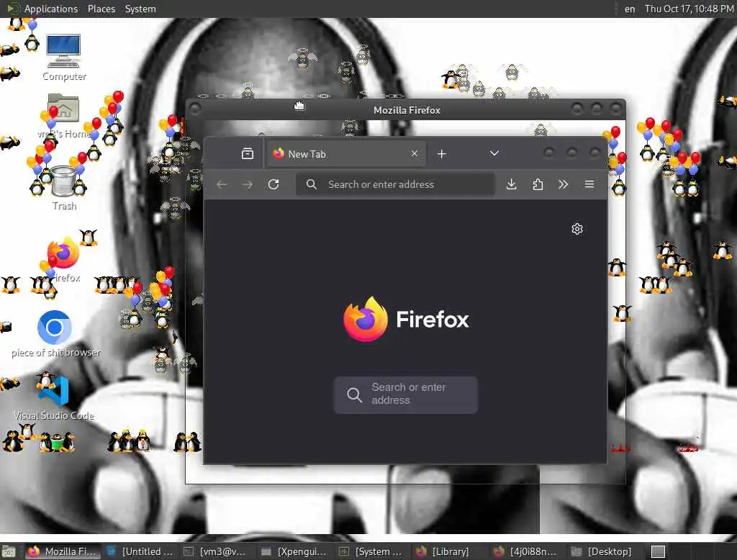
Task: Click the en keyboard layout indicator
Action: point(629,9)
